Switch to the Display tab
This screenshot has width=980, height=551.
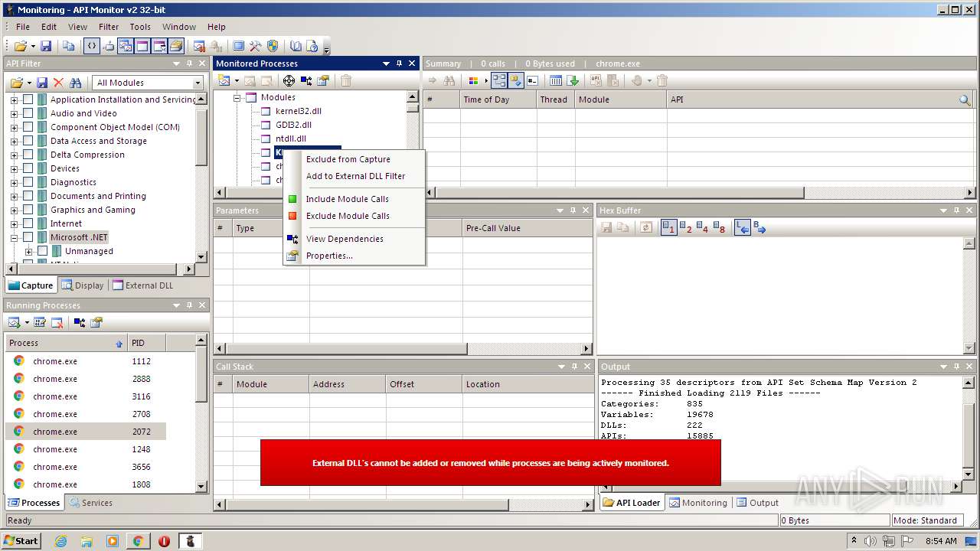tap(83, 285)
